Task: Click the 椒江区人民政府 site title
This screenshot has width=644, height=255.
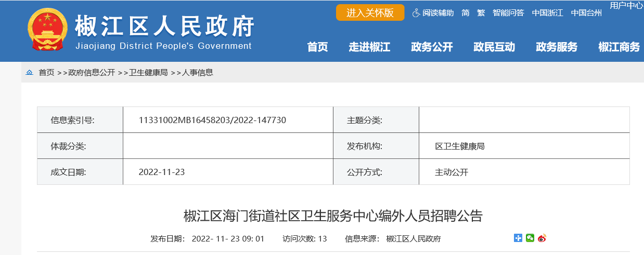Action: 165,26
